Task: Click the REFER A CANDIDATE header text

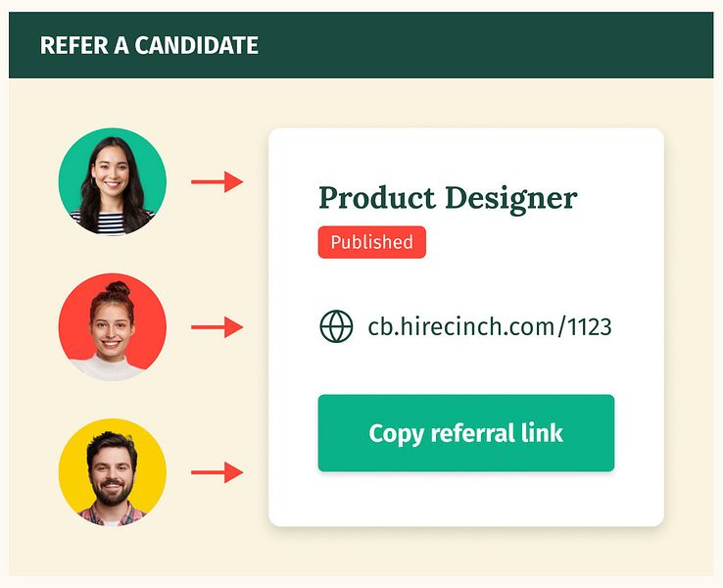Action: point(149,45)
